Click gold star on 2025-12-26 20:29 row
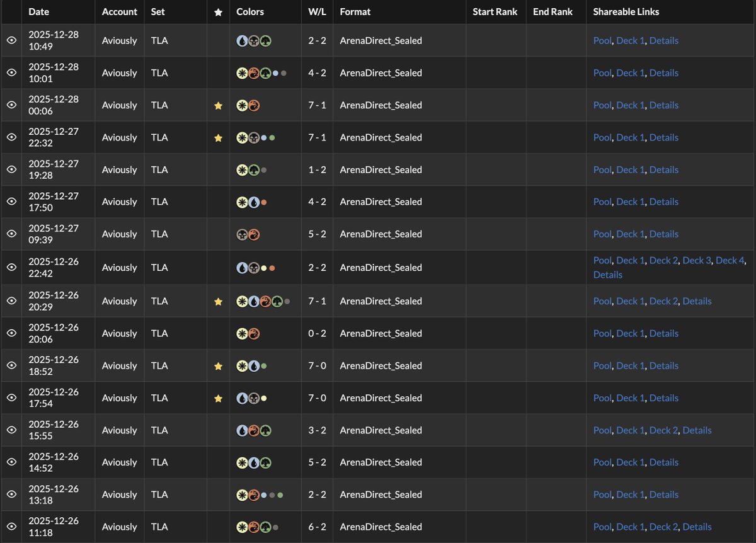 tap(218, 301)
